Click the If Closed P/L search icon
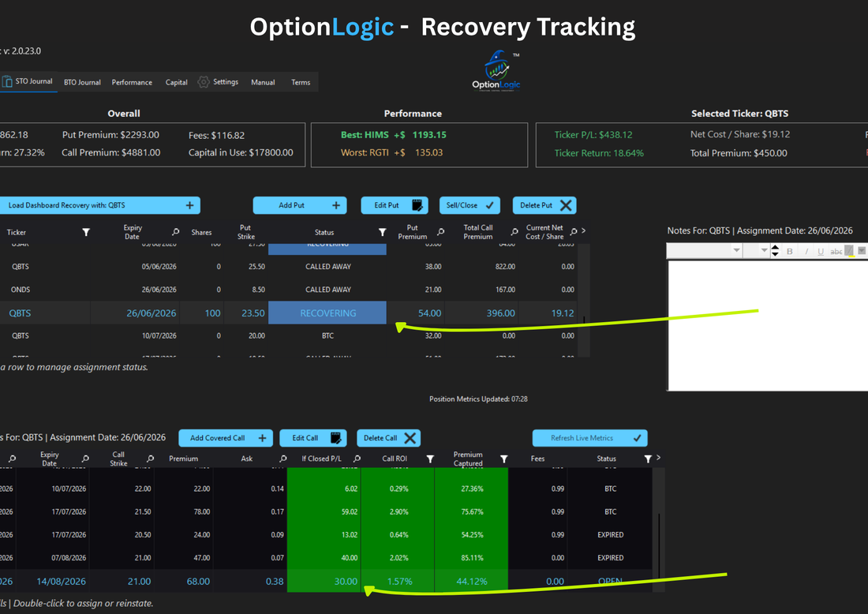Image resolution: width=868 pixels, height=614 pixels. (357, 459)
